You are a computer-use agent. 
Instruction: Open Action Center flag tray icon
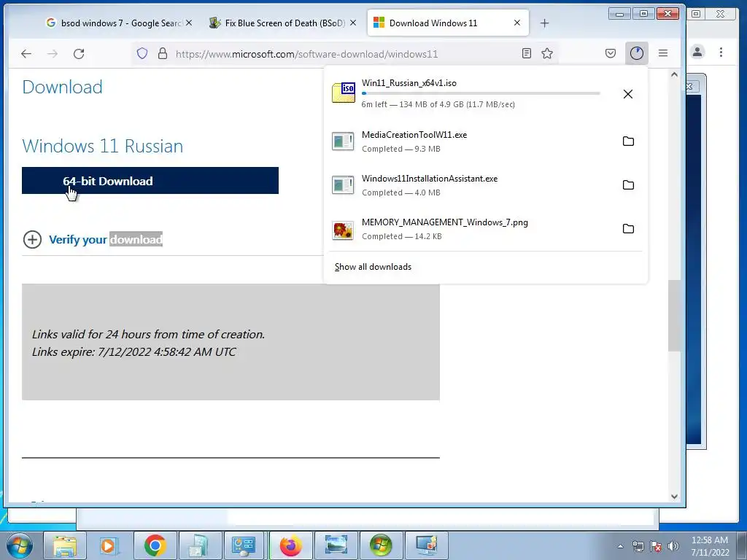656,546
